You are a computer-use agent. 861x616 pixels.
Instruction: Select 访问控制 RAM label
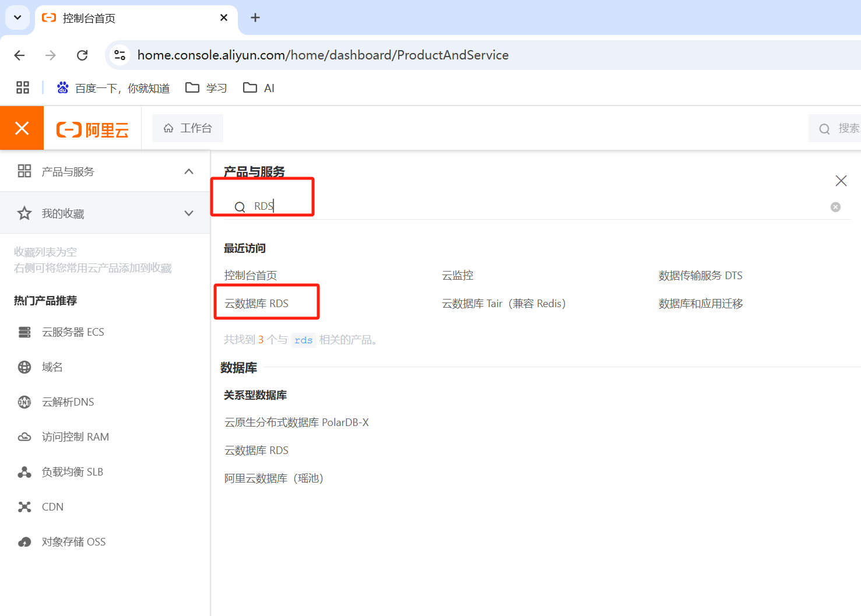[75, 437]
